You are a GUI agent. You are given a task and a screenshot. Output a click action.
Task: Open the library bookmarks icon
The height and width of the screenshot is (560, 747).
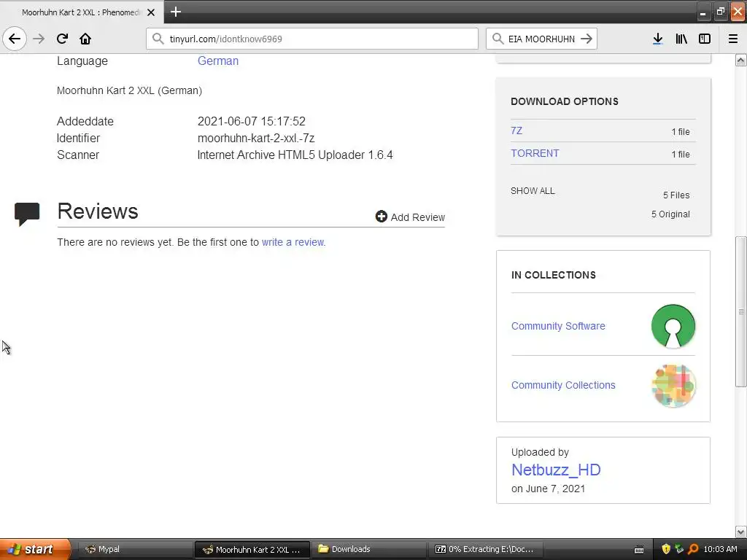(x=681, y=39)
